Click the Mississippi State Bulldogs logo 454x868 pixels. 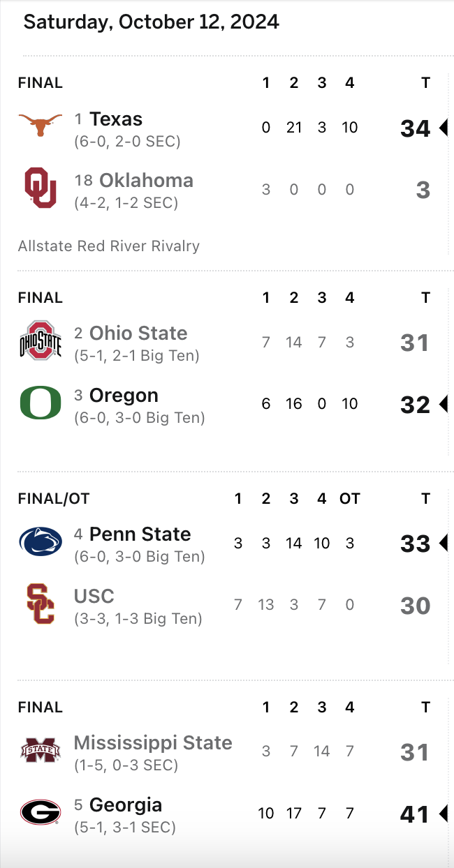(x=40, y=751)
